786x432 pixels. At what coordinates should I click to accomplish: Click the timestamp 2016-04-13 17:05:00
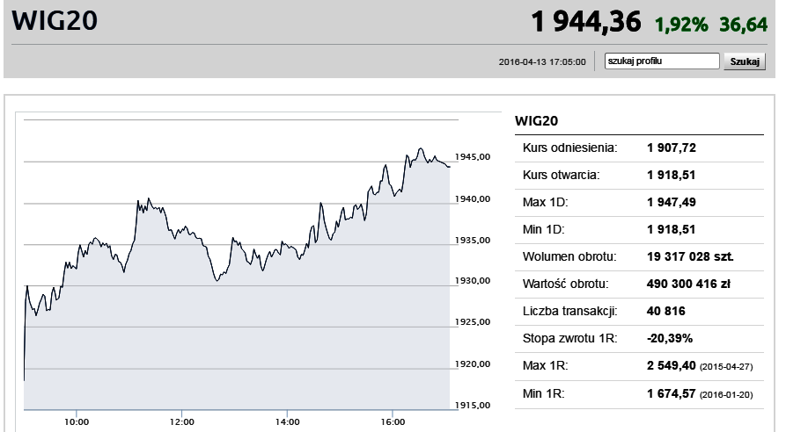(542, 62)
